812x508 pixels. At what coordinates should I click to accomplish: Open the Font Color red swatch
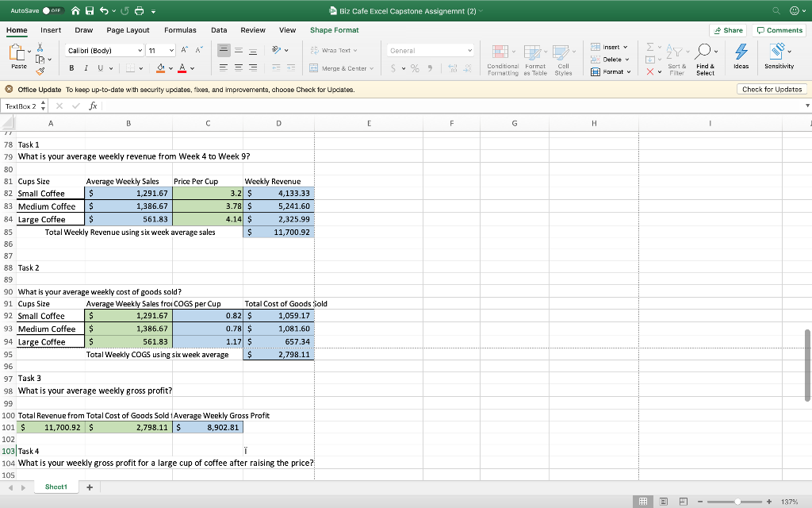click(182, 70)
